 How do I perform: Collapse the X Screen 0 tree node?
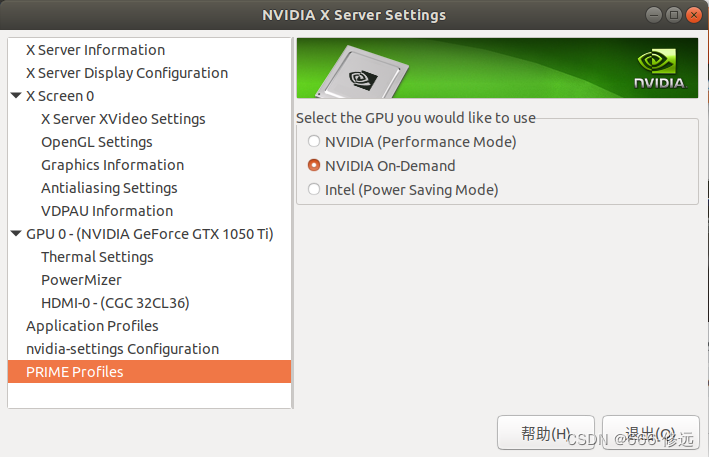tap(16, 96)
